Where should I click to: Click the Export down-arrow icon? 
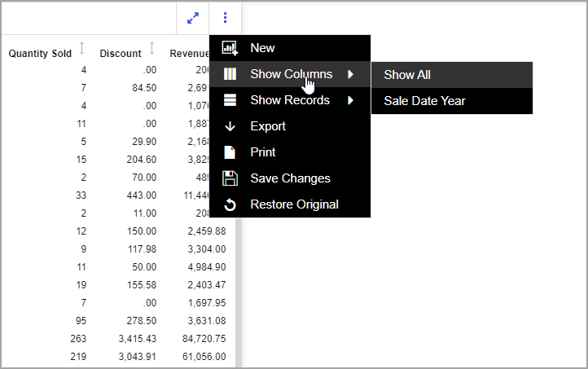pos(230,126)
